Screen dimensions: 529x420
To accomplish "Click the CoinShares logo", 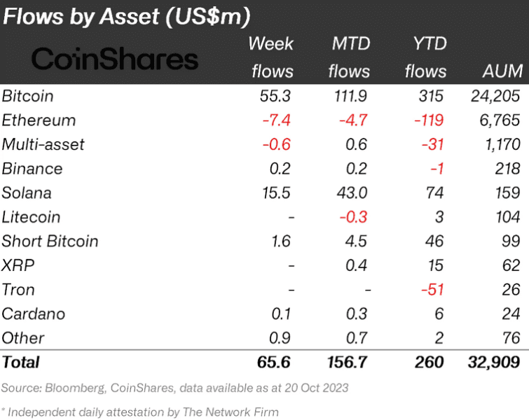I will [115, 59].
